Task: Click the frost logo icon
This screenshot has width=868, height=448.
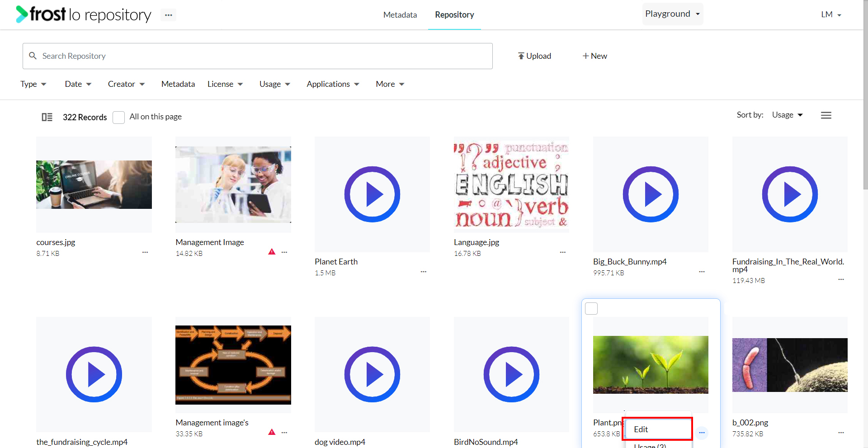Action: (x=22, y=14)
